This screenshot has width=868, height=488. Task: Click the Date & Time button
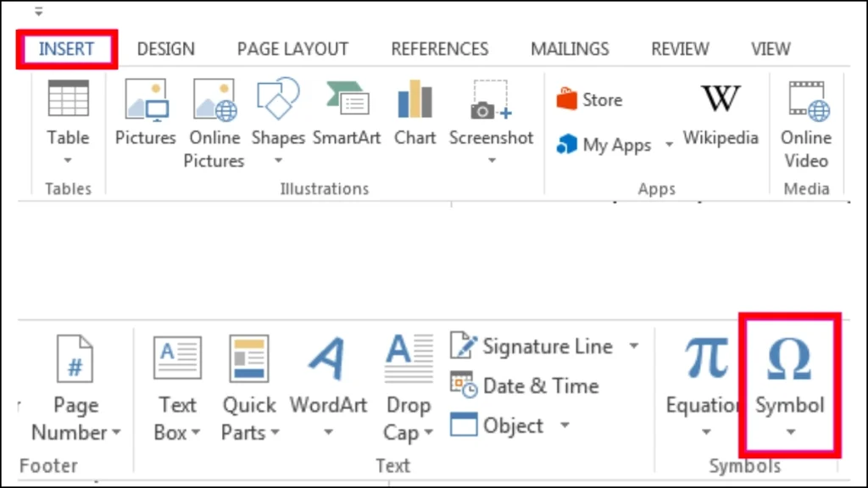[x=526, y=385]
